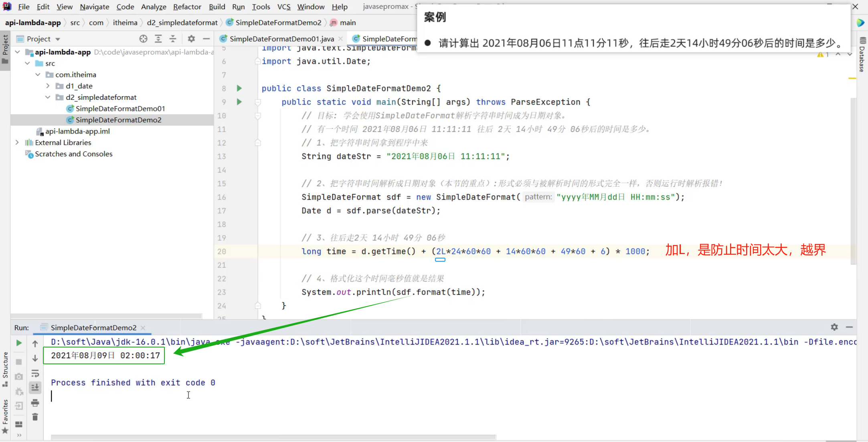Open Project panel settings gear

tap(191, 39)
